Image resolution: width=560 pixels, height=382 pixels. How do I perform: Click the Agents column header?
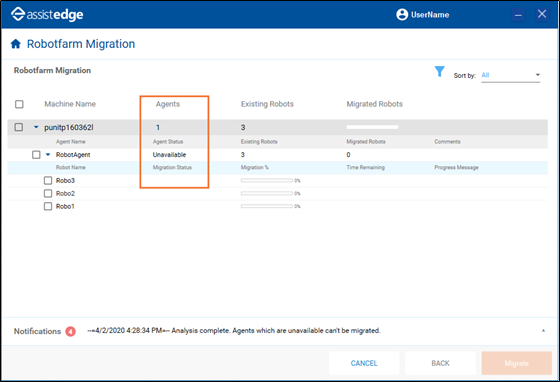168,104
